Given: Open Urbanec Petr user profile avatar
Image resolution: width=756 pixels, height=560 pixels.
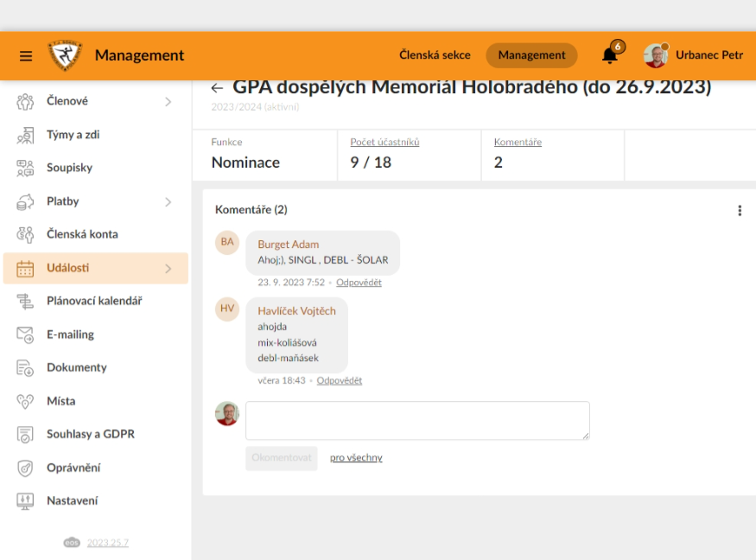Looking at the screenshot, I should click(656, 55).
